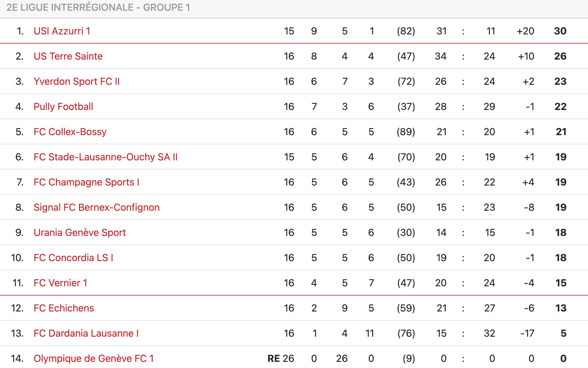This screenshot has width=588, height=368.
Task: Click FC Dardania Lausanne's -17 goal difference
Action: pyautogui.click(x=527, y=333)
